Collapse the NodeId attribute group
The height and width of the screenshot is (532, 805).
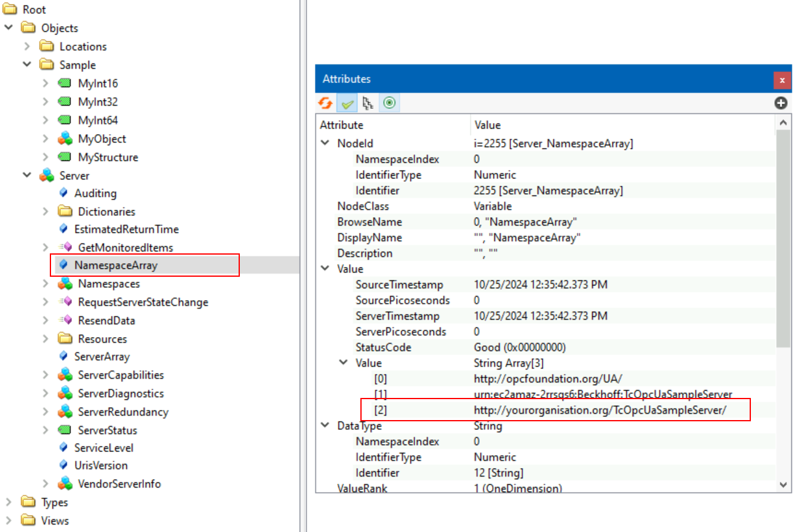pos(325,143)
